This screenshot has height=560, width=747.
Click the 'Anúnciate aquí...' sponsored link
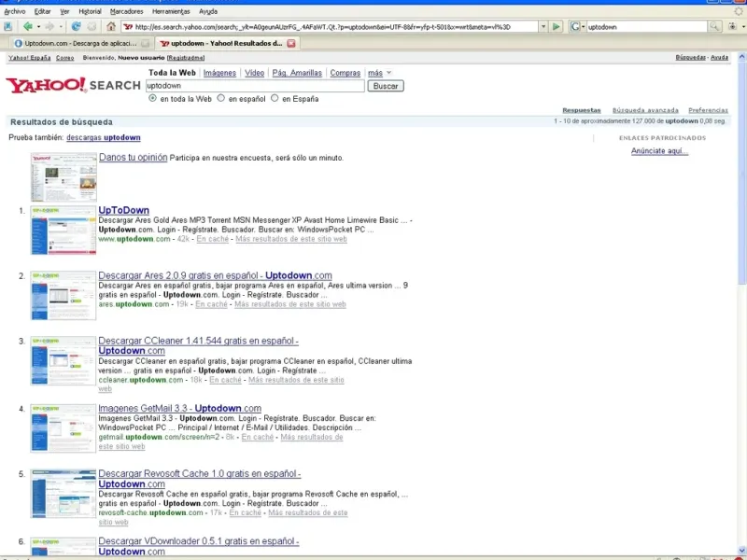pos(659,151)
